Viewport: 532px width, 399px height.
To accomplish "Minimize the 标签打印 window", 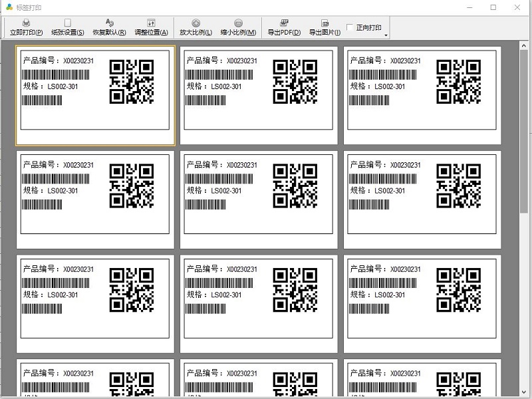I will coord(470,7).
